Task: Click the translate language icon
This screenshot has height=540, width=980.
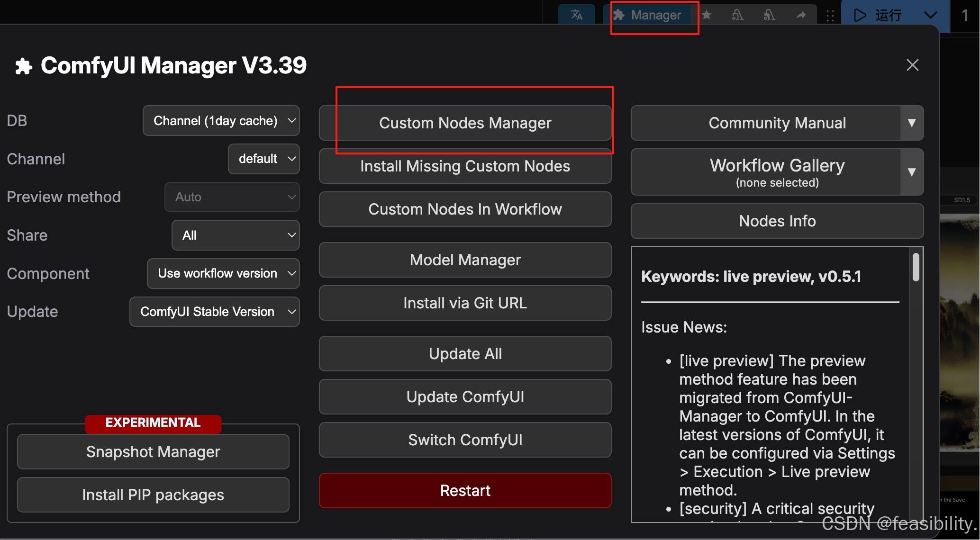Action: [x=576, y=15]
